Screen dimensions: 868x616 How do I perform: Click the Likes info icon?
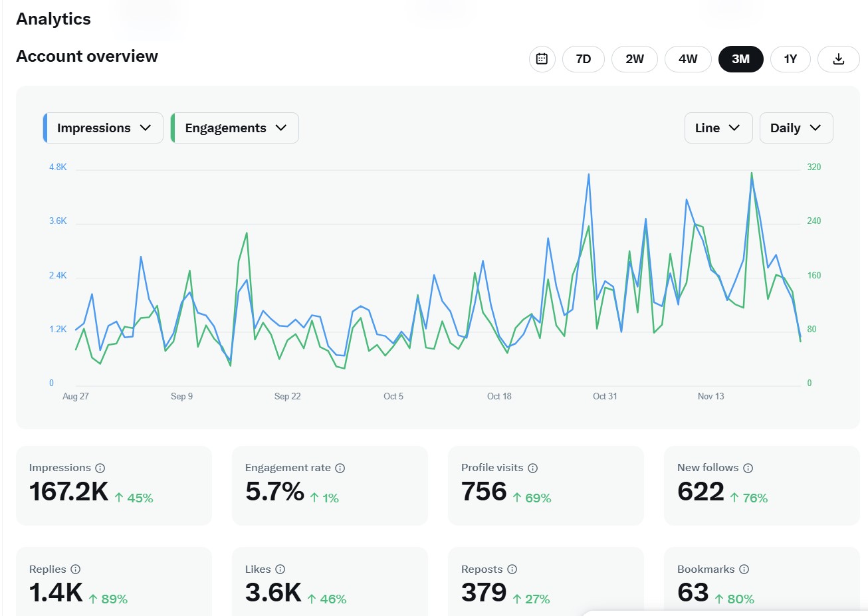280,569
